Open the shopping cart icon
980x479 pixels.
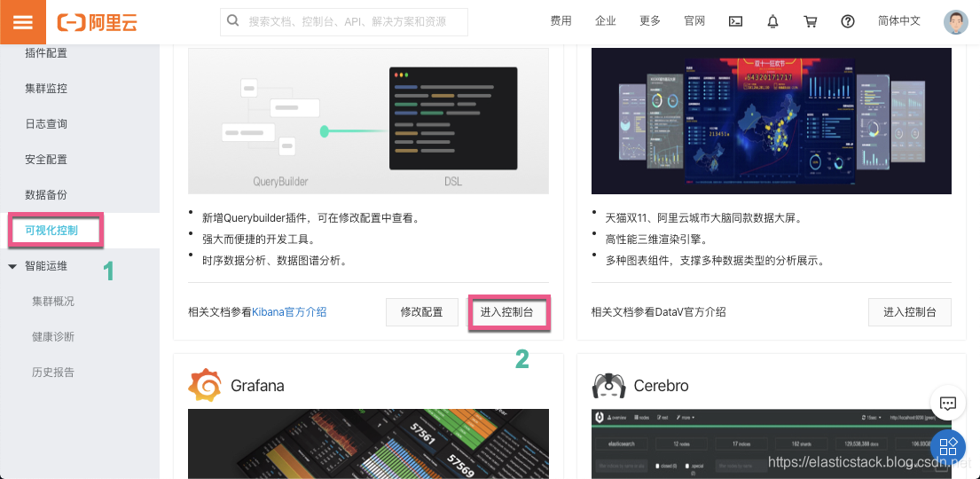[810, 21]
